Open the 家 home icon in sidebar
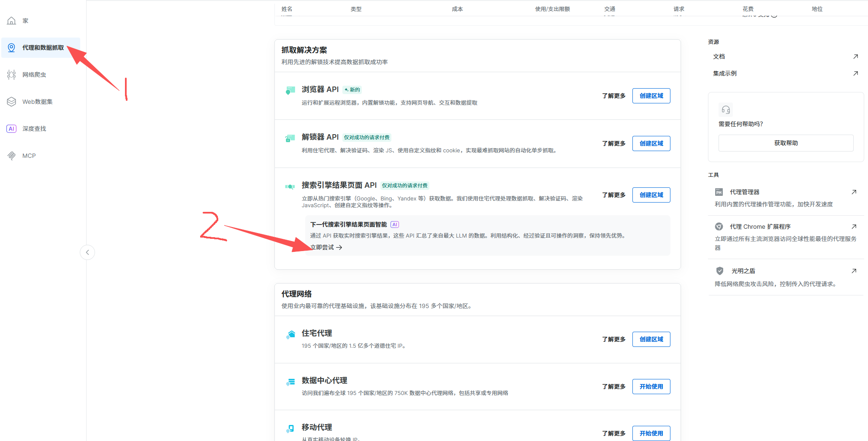Viewport: 868px width, 441px height. pyautogui.click(x=11, y=20)
